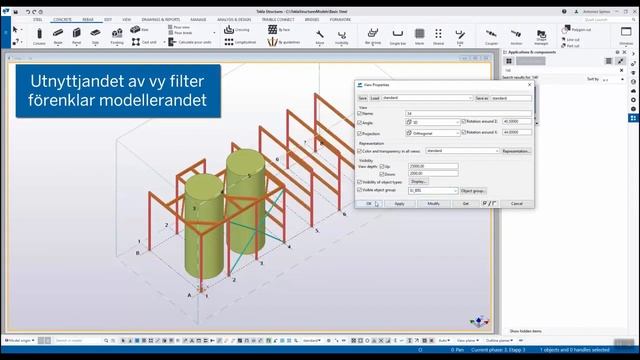Toggle Color and transparency in all views checkbox

click(x=360, y=151)
